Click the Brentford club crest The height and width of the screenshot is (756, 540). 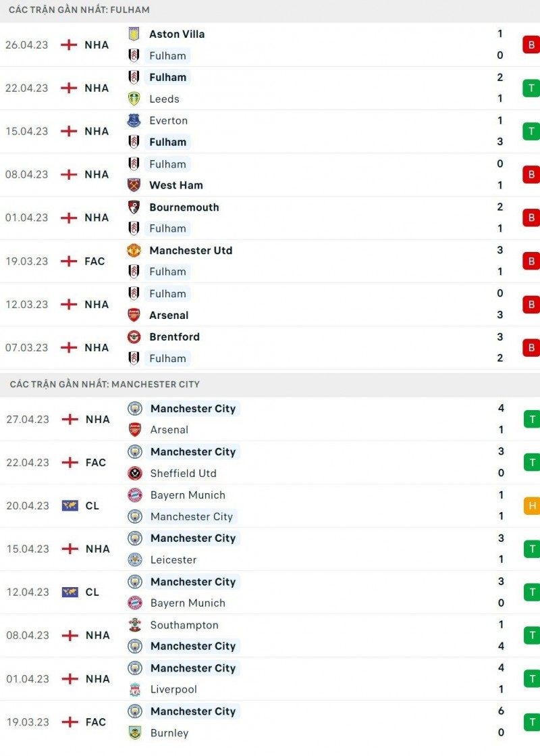(134, 336)
